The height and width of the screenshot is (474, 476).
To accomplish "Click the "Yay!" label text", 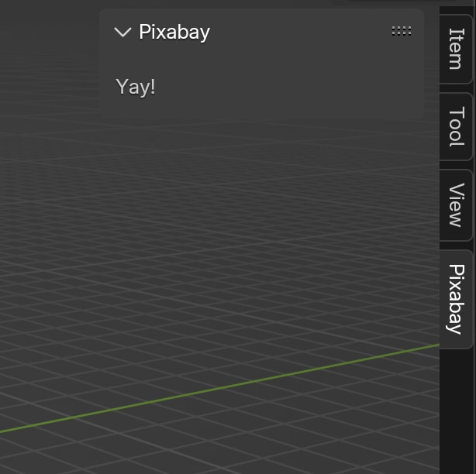I will [x=136, y=87].
